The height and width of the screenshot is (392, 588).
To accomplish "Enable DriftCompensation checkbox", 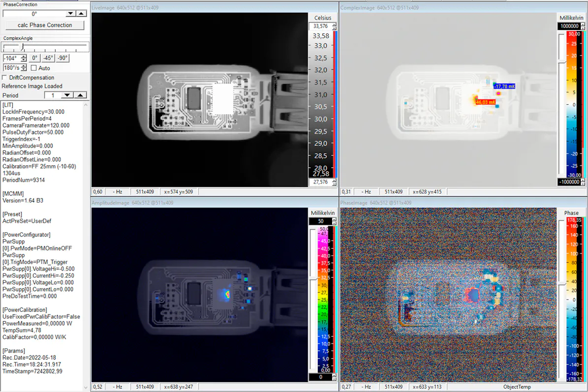I will pyautogui.click(x=4, y=78).
